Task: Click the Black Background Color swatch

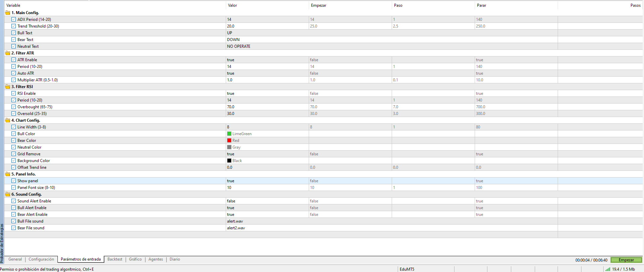Action: coord(229,161)
